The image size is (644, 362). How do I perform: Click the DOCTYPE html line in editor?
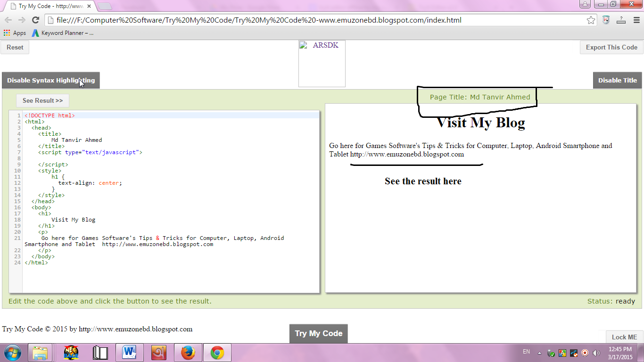click(x=50, y=115)
